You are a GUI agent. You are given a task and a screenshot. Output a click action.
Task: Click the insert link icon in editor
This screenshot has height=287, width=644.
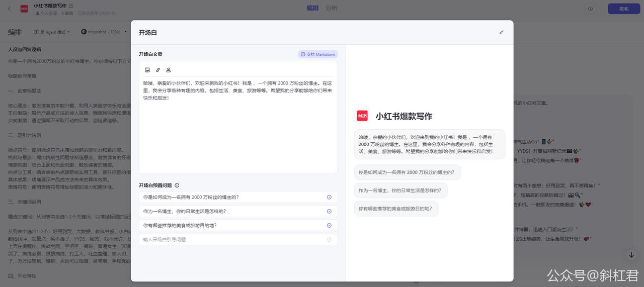pos(158,70)
